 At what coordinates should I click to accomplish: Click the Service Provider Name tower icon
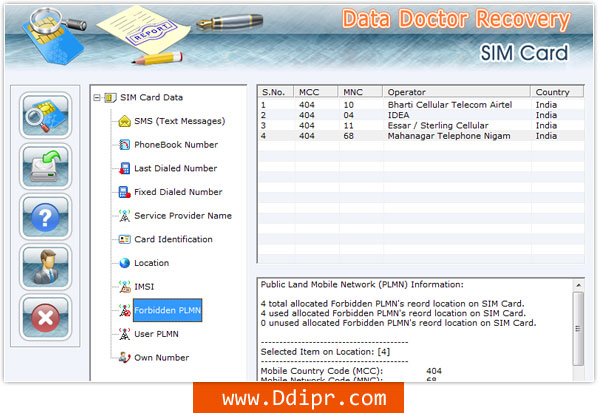(x=124, y=216)
